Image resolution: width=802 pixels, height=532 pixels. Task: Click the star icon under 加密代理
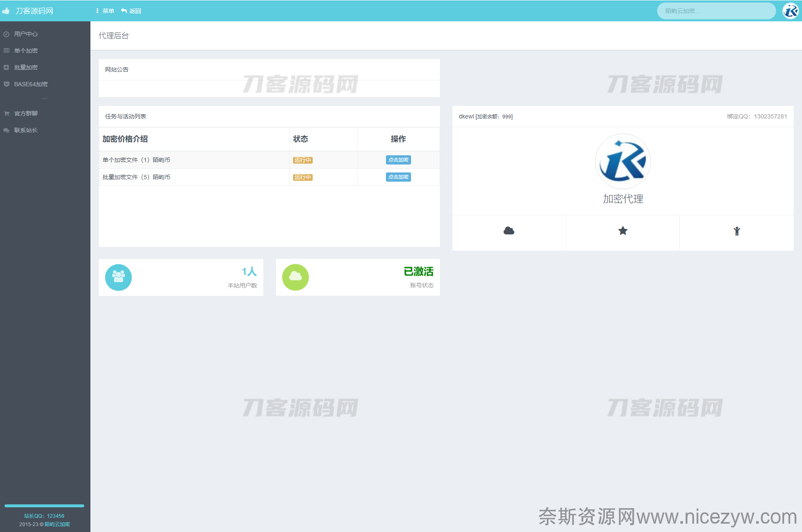pyautogui.click(x=623, y=231)
